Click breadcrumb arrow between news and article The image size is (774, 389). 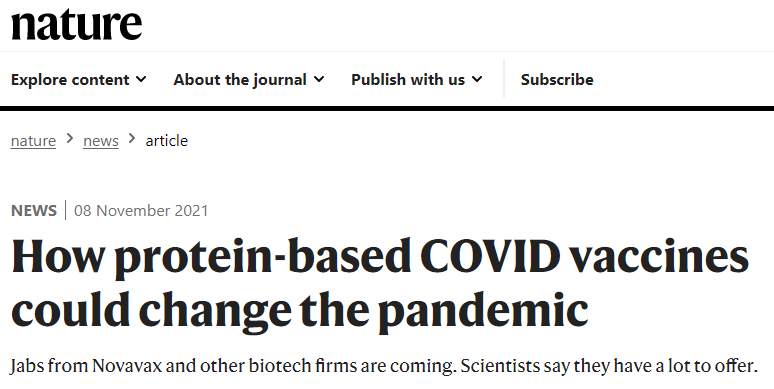[x=132, y=139]
